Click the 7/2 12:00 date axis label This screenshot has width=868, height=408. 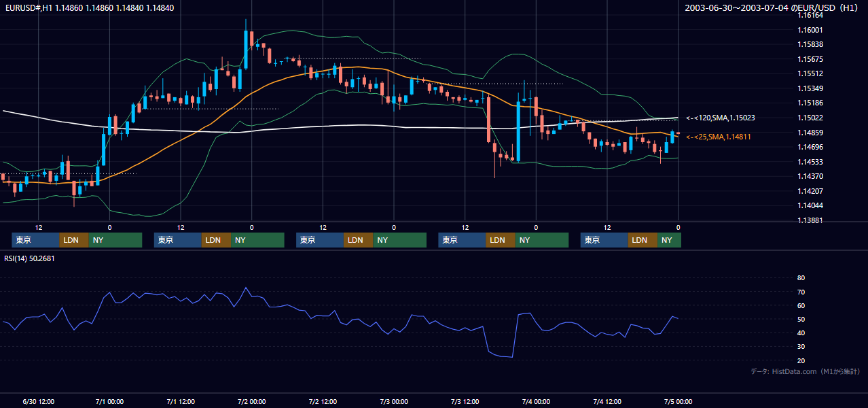[323, 401]
